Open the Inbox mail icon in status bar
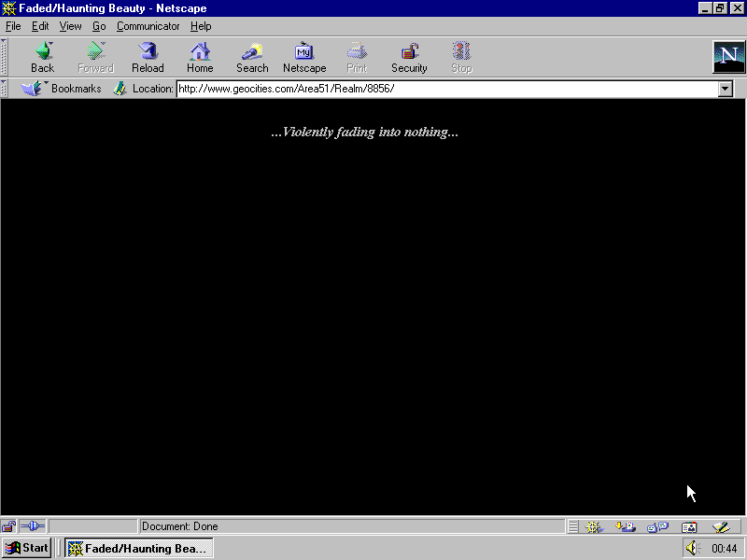 coord(626,526)
